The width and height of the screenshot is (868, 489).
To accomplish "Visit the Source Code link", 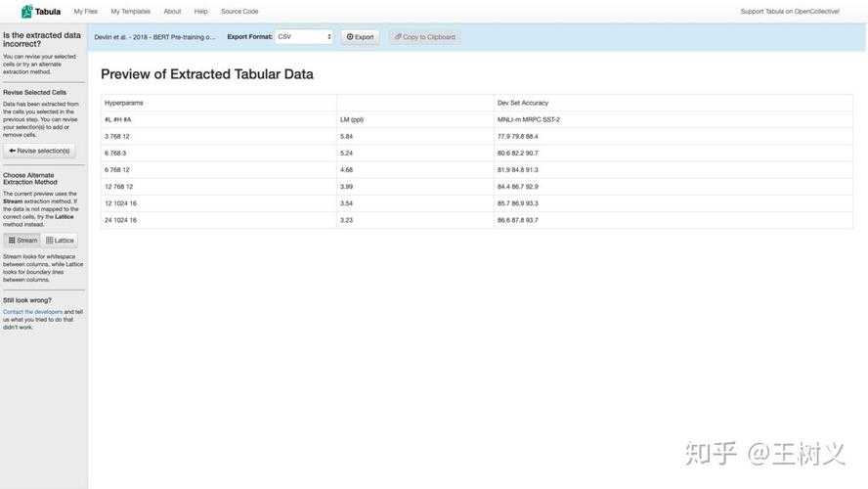I will pyautogui.click(x=239, y=12).
